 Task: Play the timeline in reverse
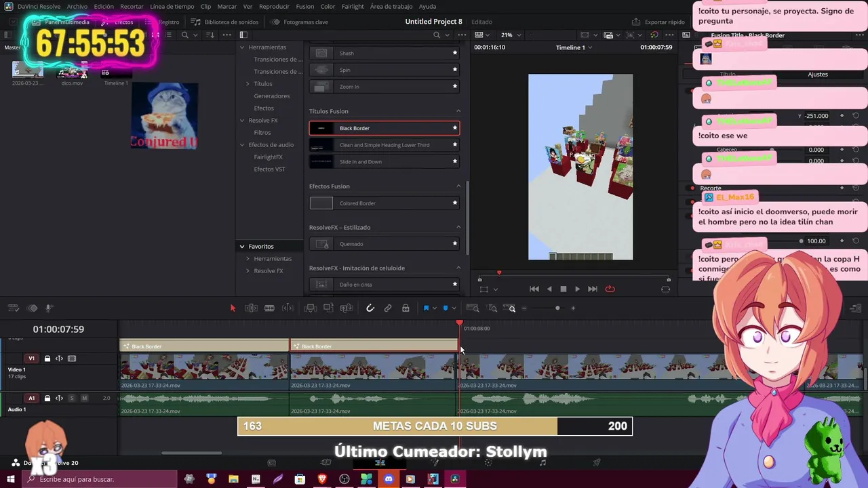(x=549, y=289)
